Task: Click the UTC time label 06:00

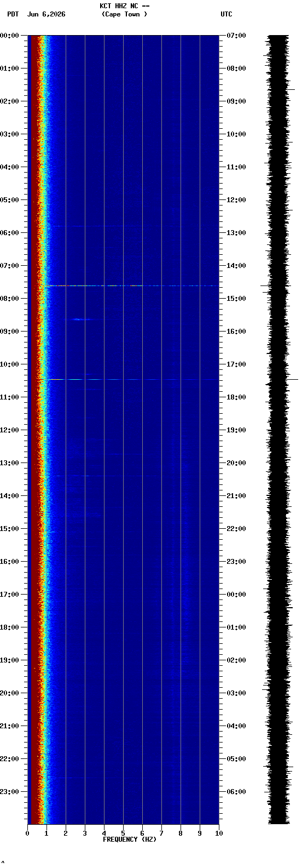Action: [x=236, y=792]
